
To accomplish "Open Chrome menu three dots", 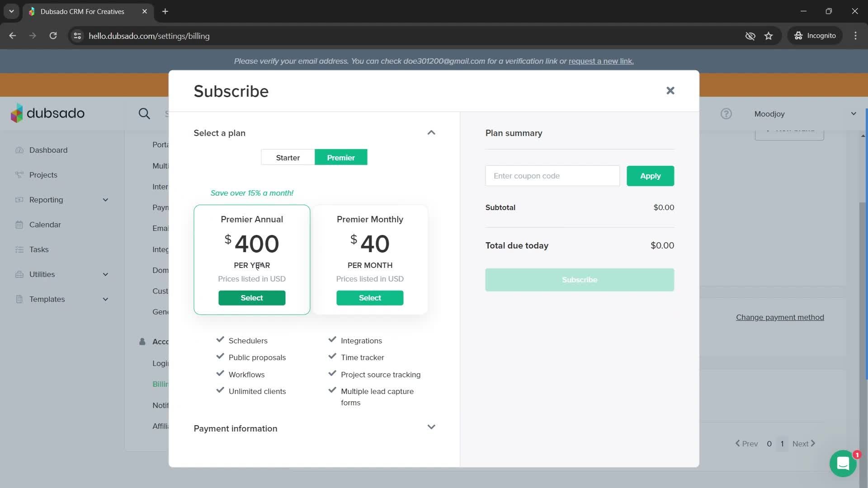I will pos(855,36).
